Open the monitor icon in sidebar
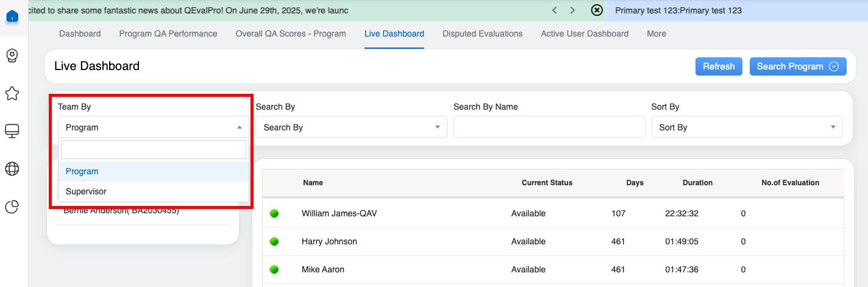Screen dimensions: 868x287 click(12, 131)
